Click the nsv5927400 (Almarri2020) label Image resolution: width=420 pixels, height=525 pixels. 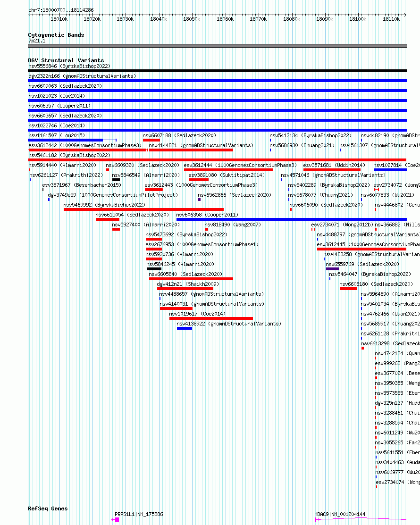click(x=146, y=225)
